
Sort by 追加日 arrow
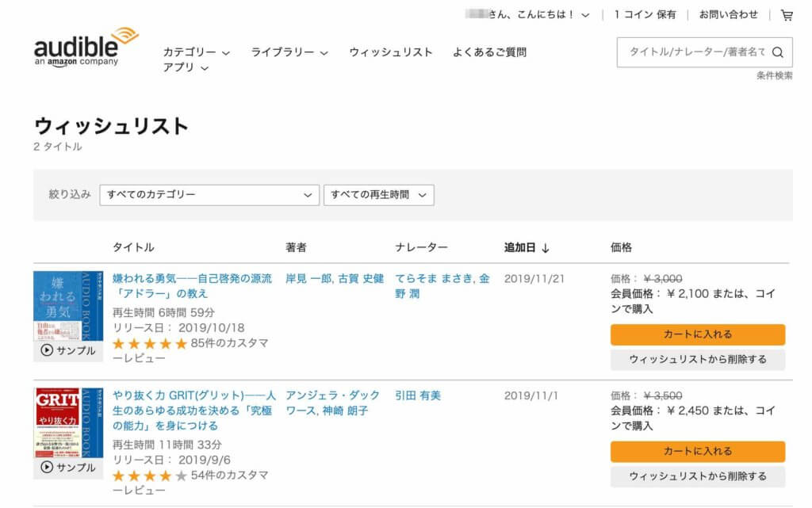click(546, 248)
